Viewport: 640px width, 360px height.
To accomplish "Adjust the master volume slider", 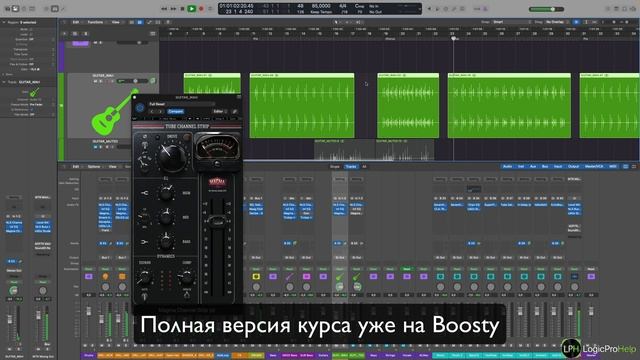I will click(546, 9).
